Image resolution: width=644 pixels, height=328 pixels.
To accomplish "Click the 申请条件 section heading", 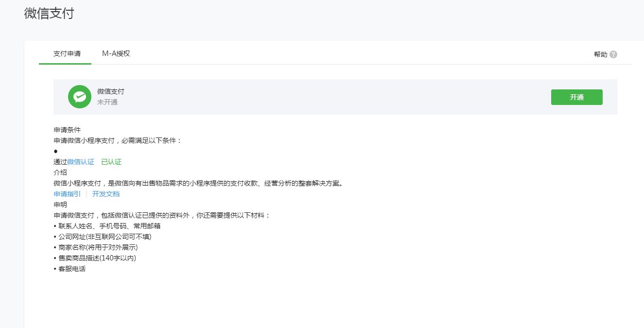I will (x=67, y=130).
